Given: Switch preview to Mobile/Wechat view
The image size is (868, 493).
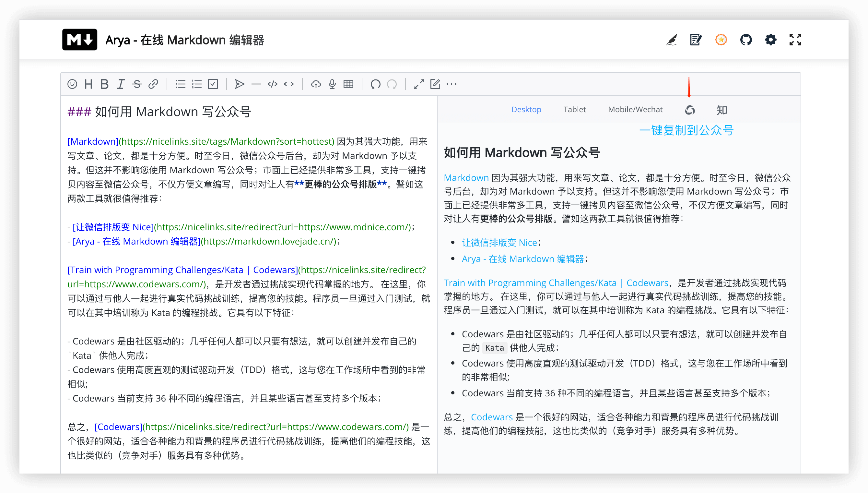Looking at the screenshot, I should pos(635,109).
